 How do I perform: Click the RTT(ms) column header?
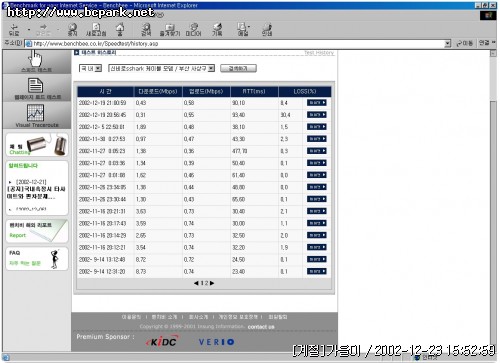click(x=254, y=91)
